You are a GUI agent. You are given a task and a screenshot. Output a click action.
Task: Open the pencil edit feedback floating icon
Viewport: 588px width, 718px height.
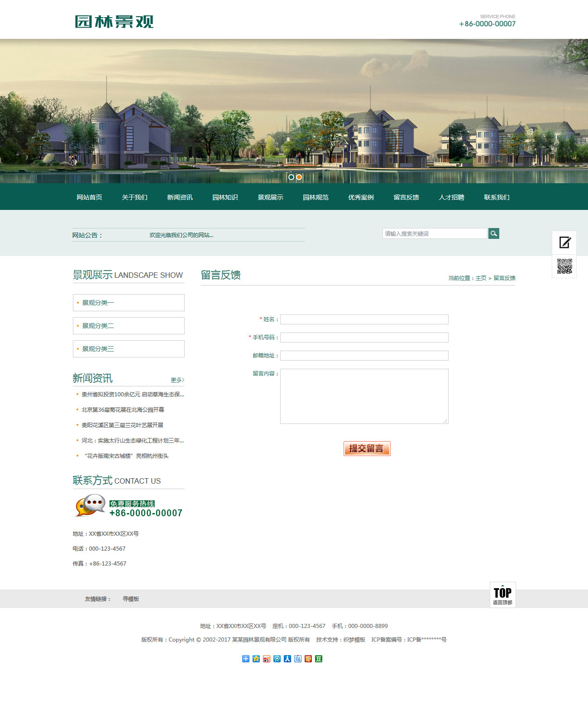[x=564, y=243]
